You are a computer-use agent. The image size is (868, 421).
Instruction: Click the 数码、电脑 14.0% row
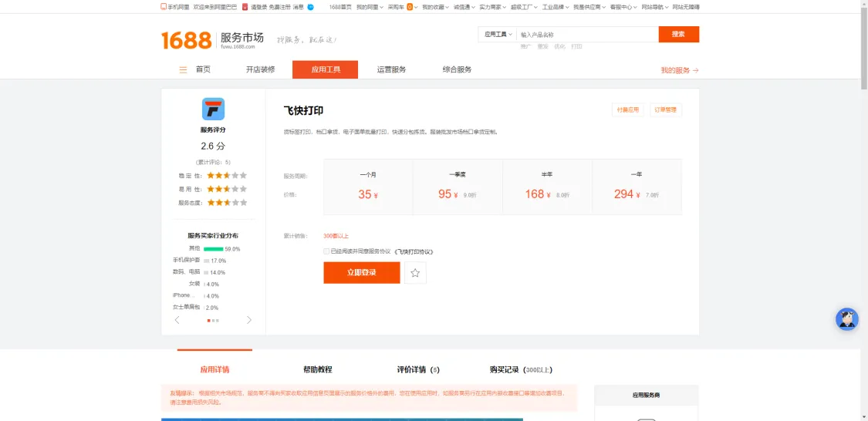(199, 272)
